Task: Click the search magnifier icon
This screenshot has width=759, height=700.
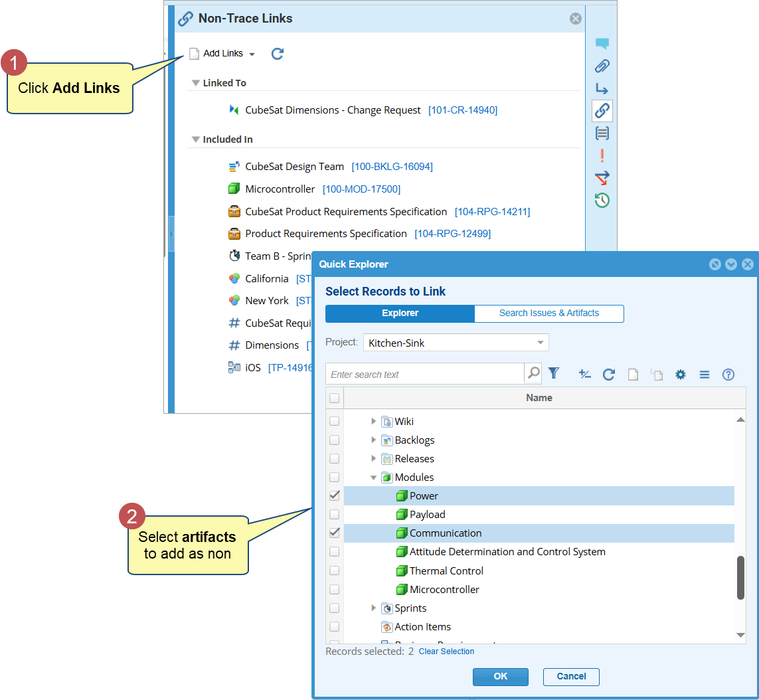Action: coord(533,373)
